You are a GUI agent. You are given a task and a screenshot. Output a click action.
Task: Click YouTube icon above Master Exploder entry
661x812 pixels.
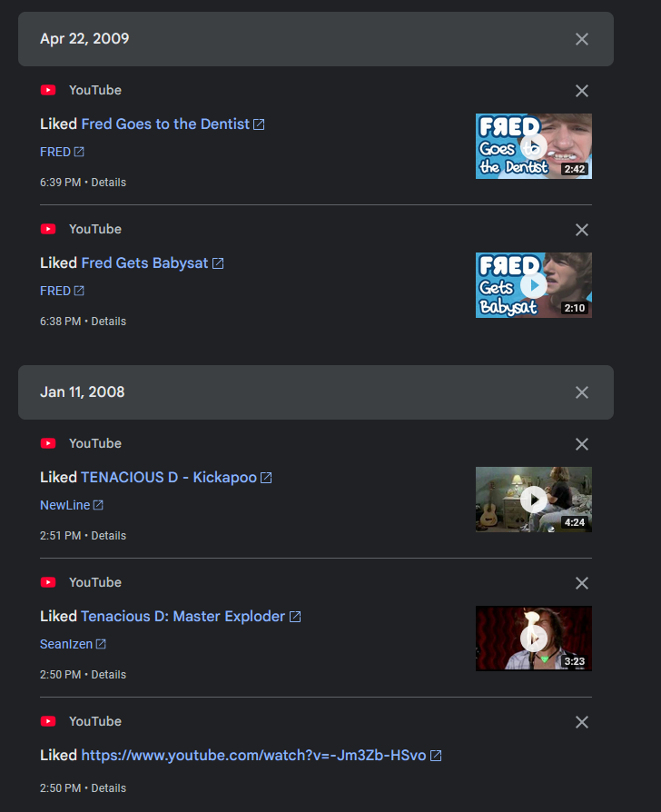point(48,582)
